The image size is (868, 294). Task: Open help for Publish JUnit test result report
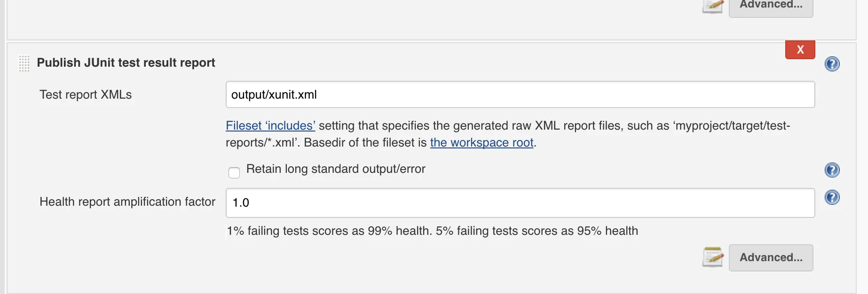pyautogui.click(x=832, y=64)
